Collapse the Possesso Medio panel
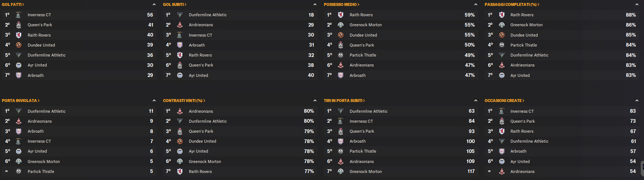644x180 pixels. point(475,4)
